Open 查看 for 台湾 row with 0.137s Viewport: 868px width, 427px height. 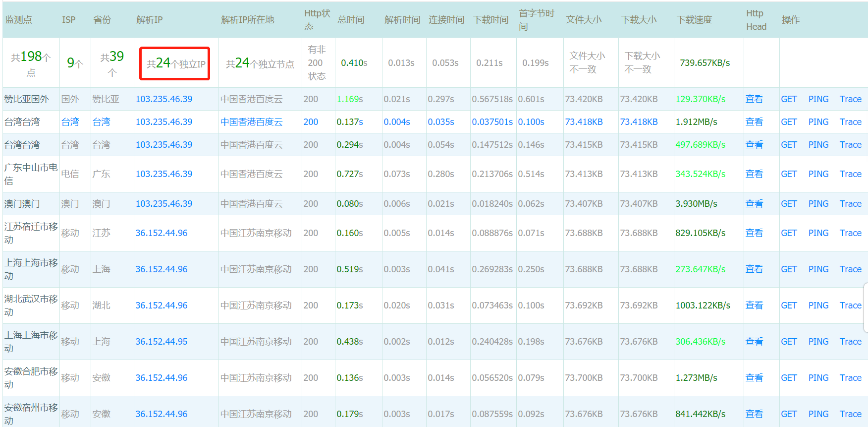pyautogui.click(x=754, y=122)
